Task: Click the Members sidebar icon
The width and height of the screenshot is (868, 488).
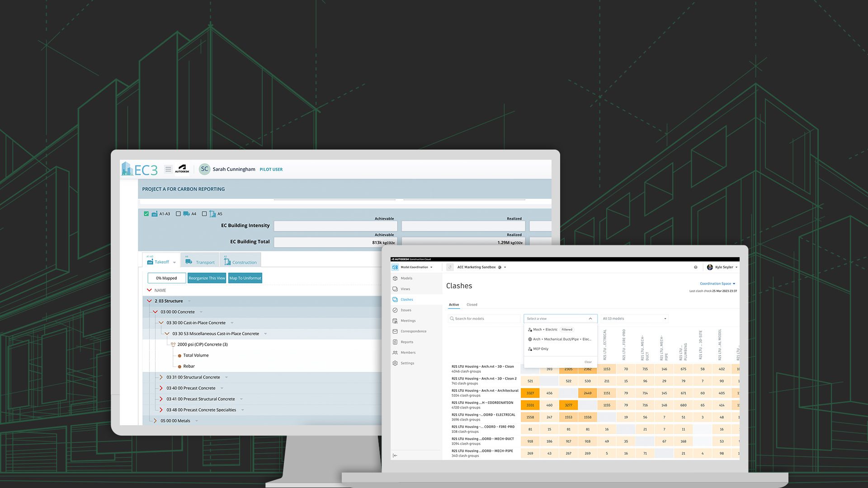Action: click(395, 352)
